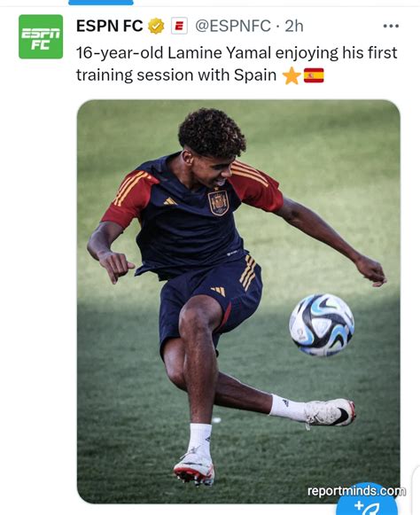This screenshot has width=420, height=515.
Task: Click the white boot kicking the ball
Action: [330, 412]
